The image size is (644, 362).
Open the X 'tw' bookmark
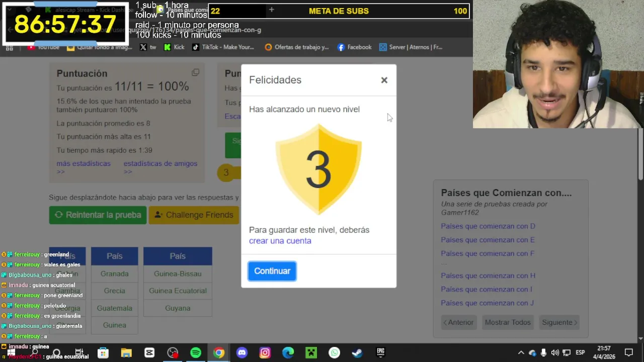click(148, 47)
